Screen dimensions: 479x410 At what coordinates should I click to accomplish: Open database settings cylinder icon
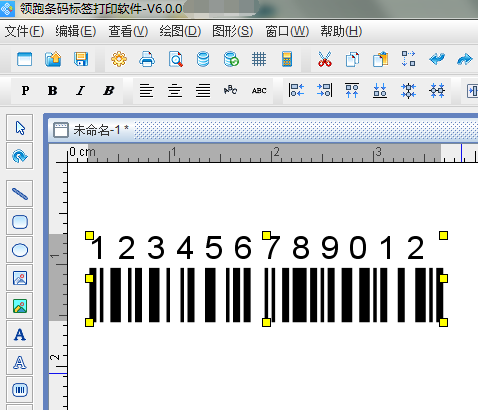pyautogui.click(x=203, y=60)
